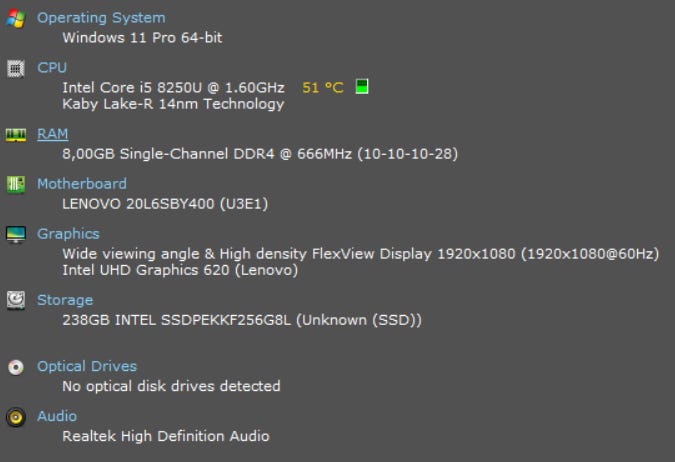Open the Operating System section link

pos(101,18)
